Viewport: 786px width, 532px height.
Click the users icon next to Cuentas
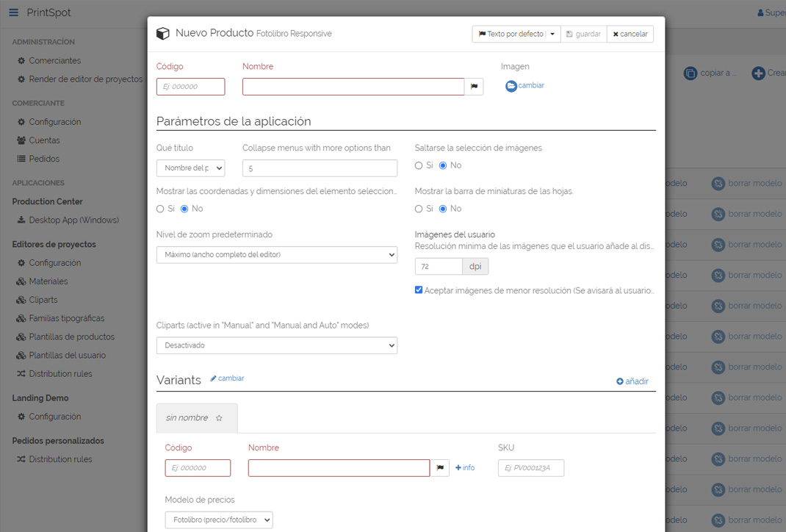(x=21, y=140)
